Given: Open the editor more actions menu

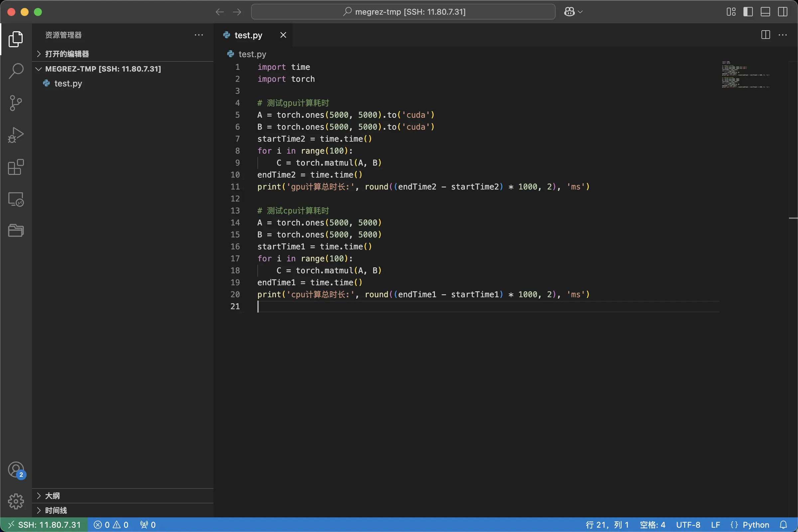Looking at the screenshot, I should tap(783, 35).
